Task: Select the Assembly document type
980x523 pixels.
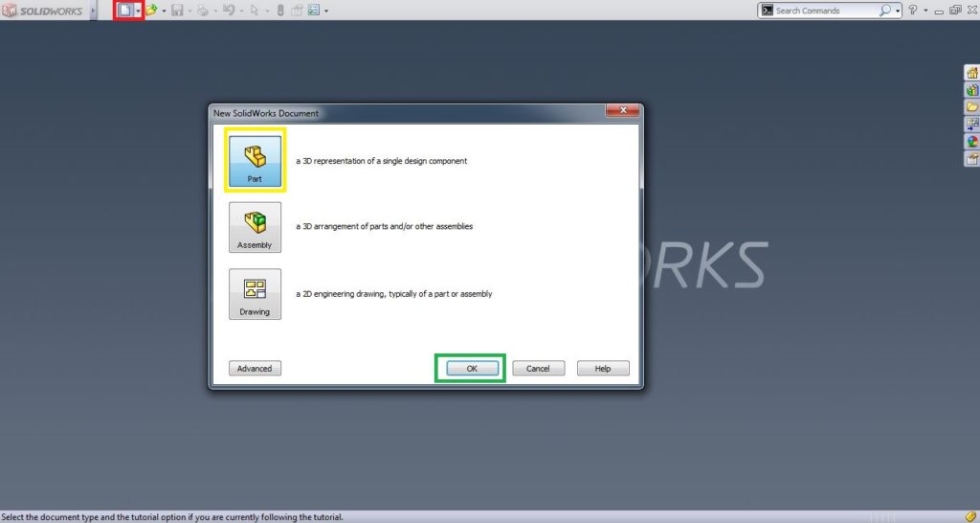Action: point(255,227)
